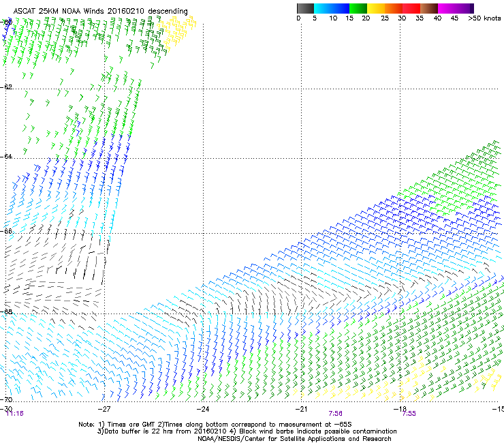Click the 'Data buffer is 22 hrs' note line

(247, 431)
